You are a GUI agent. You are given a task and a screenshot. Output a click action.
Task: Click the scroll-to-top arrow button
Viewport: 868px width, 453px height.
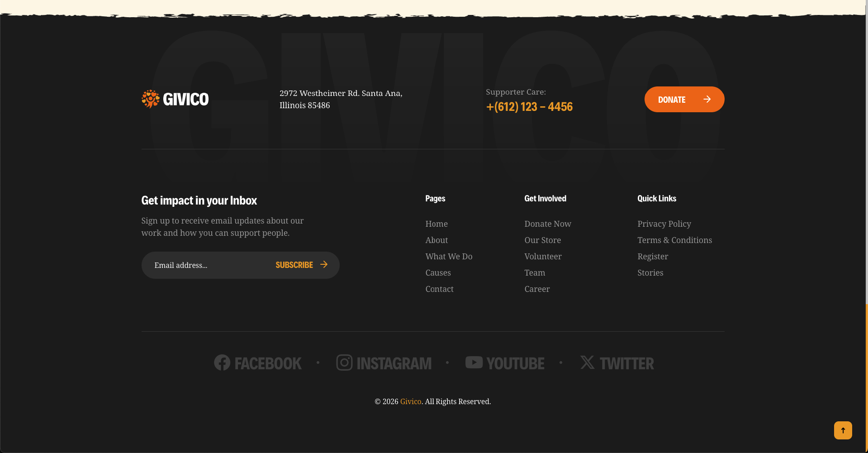point(843,430)
